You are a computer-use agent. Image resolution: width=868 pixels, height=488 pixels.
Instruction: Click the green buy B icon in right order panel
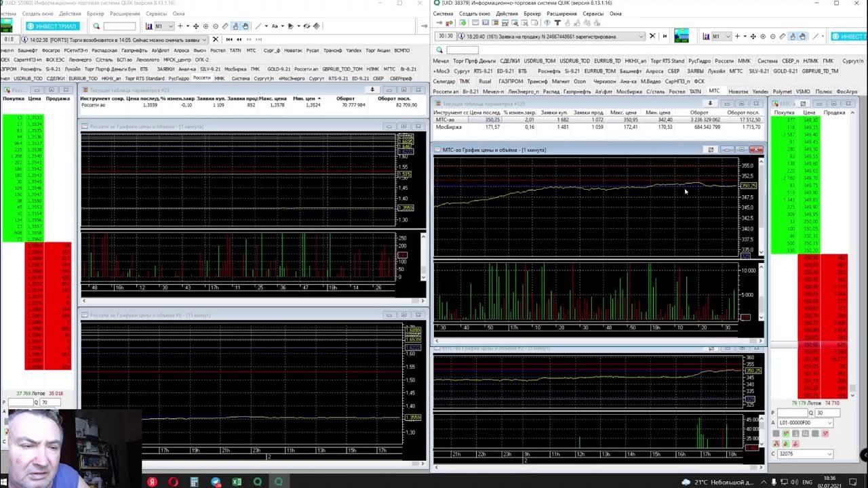coord(785,434)
